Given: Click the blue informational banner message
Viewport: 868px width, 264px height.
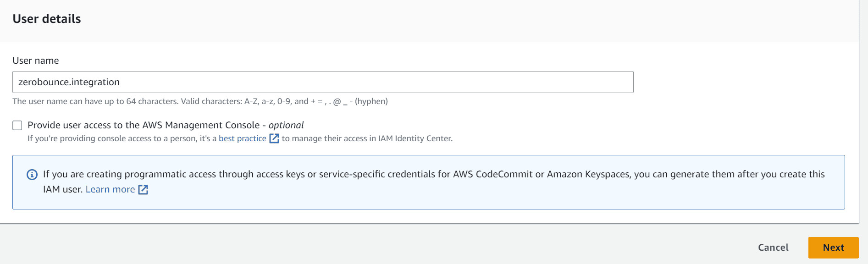Looking at the screenshot, I should pos(413,181).
